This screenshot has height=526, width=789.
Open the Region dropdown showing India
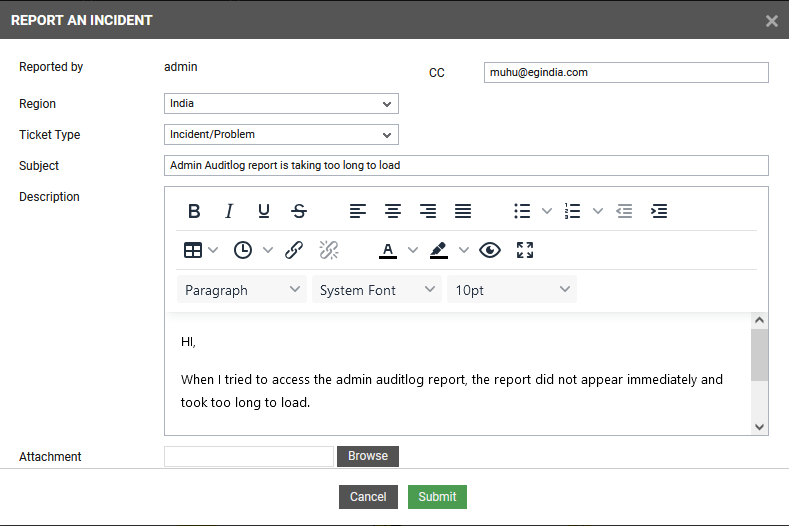[x=281, y=104]
